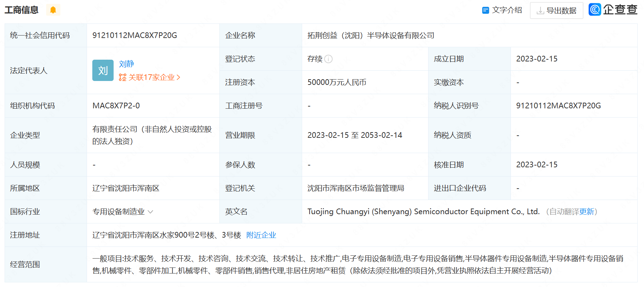
Task: Open legal representative 刘静 profile
Action: click(x=126, y=64)
